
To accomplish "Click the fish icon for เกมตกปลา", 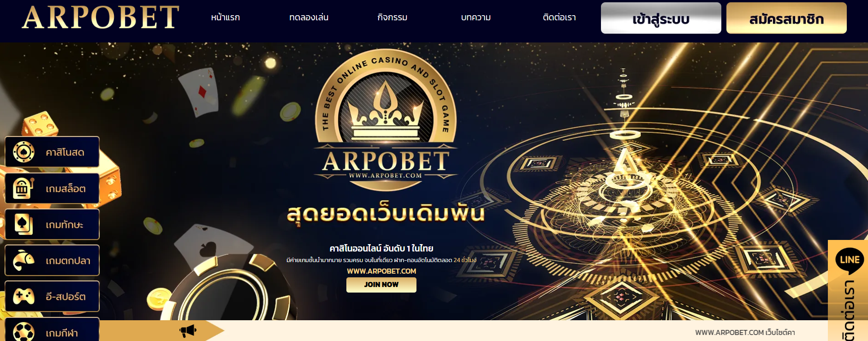I will [24, 260].
